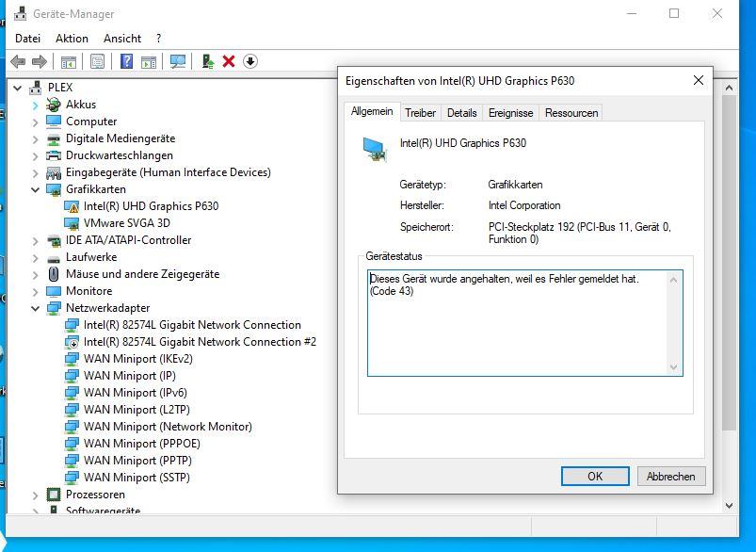Click the Mäuse mouse icon

54,274
